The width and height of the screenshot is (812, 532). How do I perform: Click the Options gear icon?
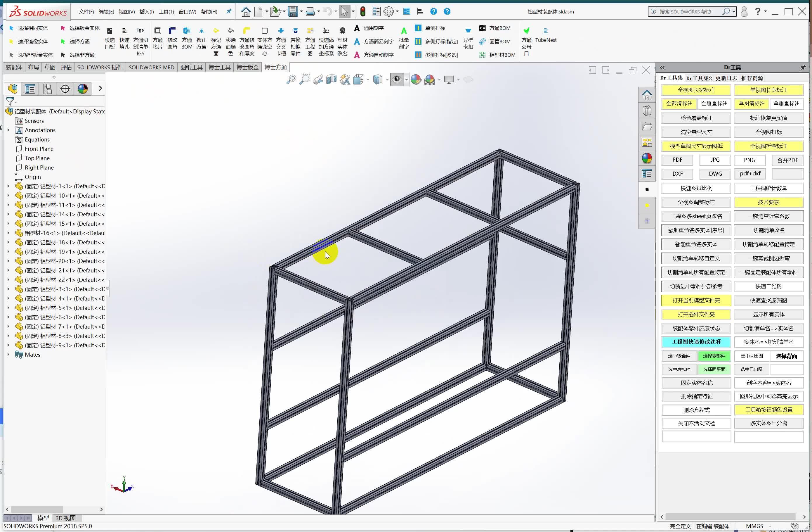(388, 12)
